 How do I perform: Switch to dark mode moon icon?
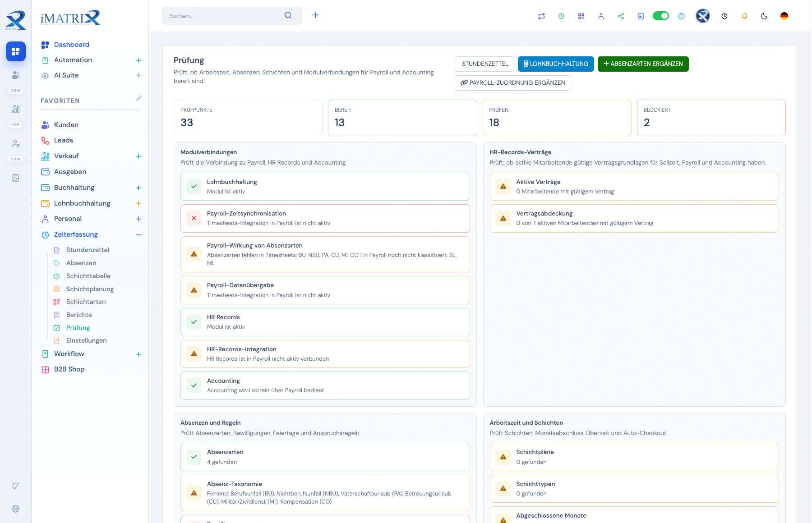click(764, 16)
